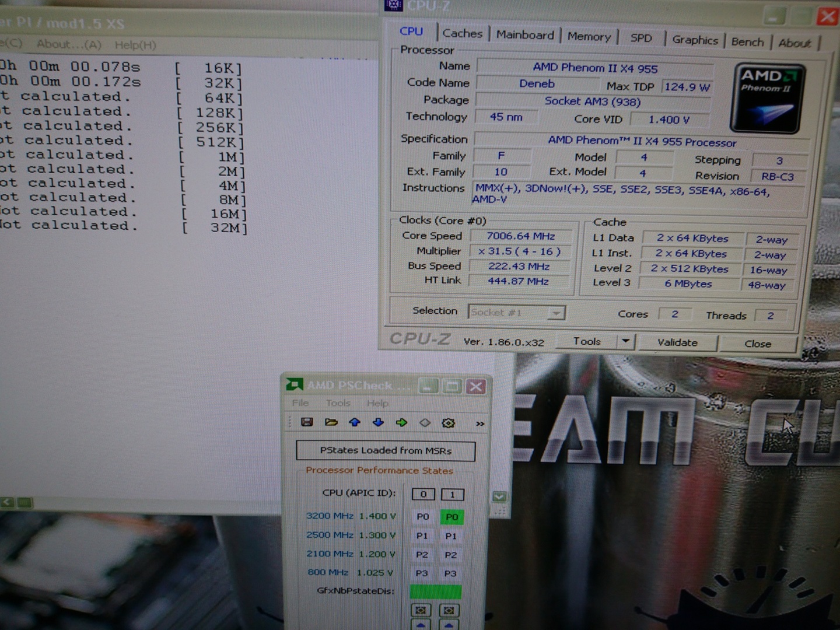
Task: Click the green left arrow at Super PI scrollbar
Action: click(x=7, y=502)
